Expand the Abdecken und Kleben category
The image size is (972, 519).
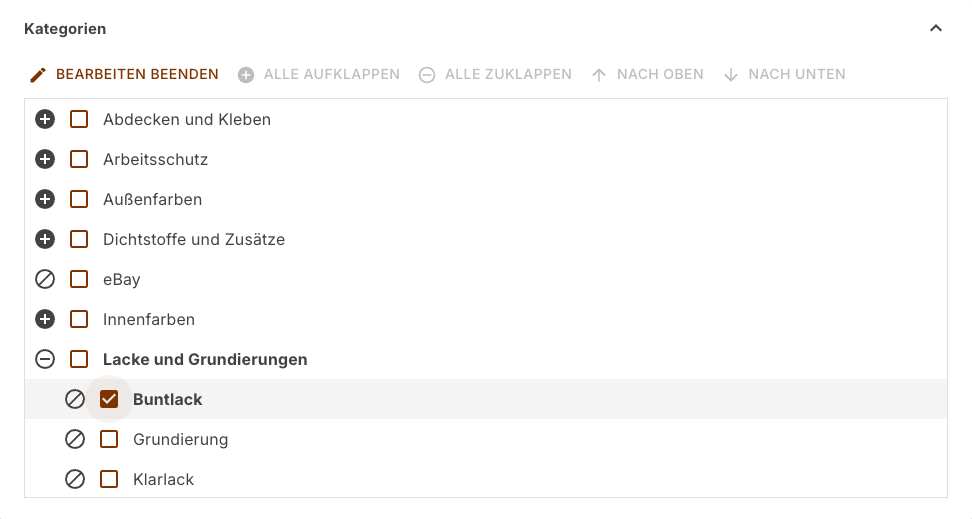click(45, 119)
